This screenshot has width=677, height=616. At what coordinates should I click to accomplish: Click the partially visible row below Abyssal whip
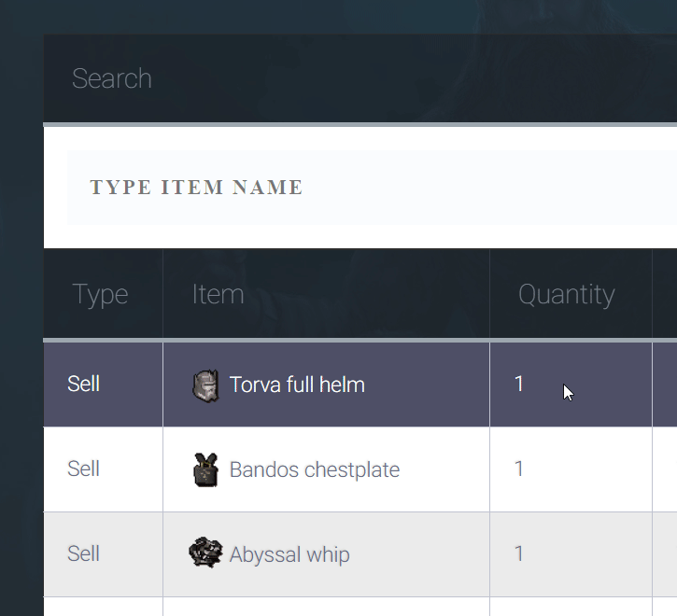(360, 607)
